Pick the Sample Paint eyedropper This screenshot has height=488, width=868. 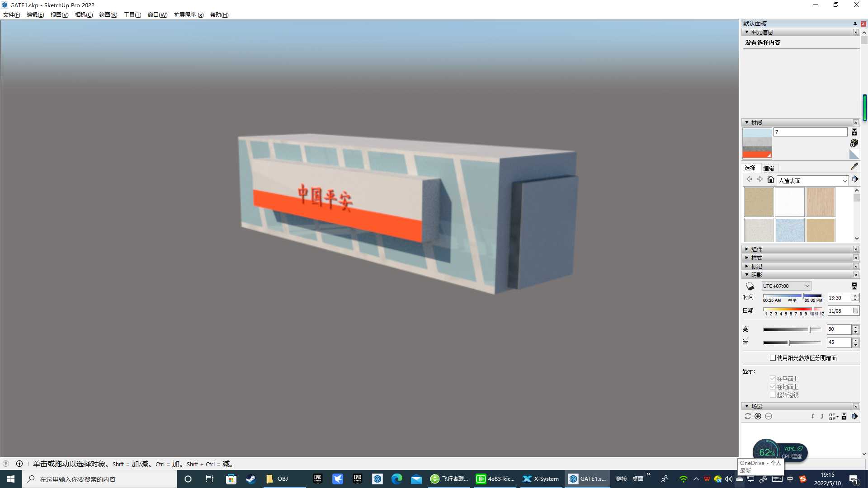pos(854,167)
